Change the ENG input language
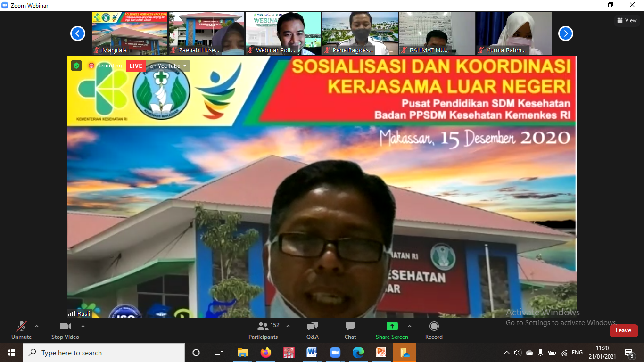The width and height of the screenshot is (644, 362). click(x=577, y=353)
